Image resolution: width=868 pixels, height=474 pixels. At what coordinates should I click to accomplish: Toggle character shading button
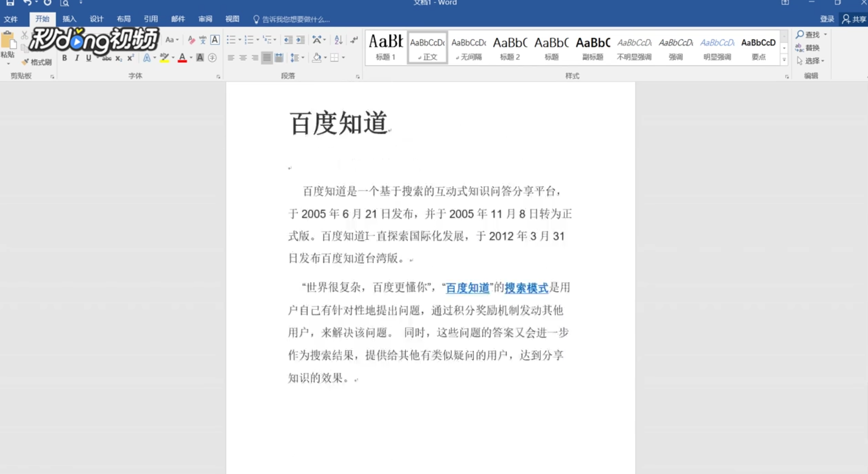point(200,58)
